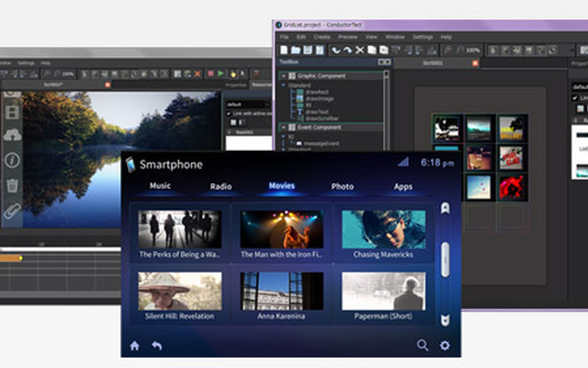Select the Movies tab on Smartphone screen
The height and width of the screenshot is (368, 588).
[x=282, y=186]
